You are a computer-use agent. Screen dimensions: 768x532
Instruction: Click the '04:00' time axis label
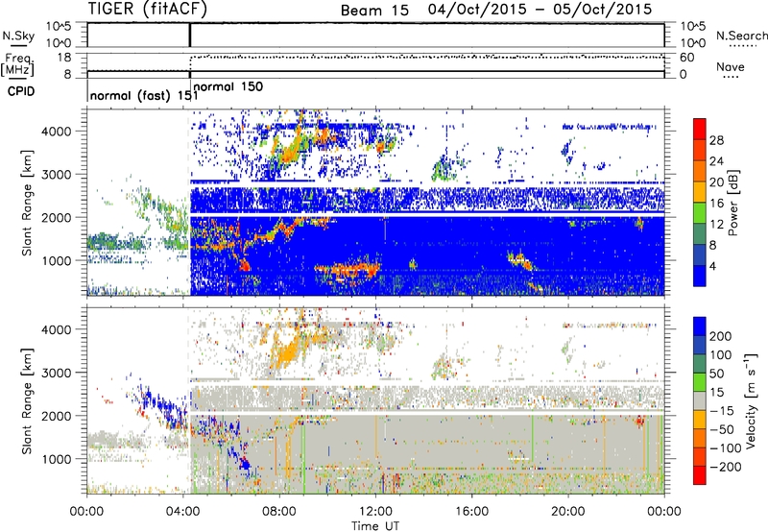click(182, 512)
